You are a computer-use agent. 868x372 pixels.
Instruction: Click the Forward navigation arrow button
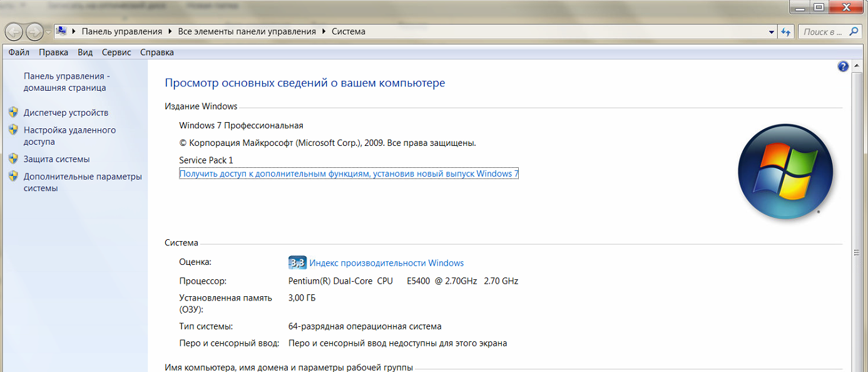tap(34, 31)
